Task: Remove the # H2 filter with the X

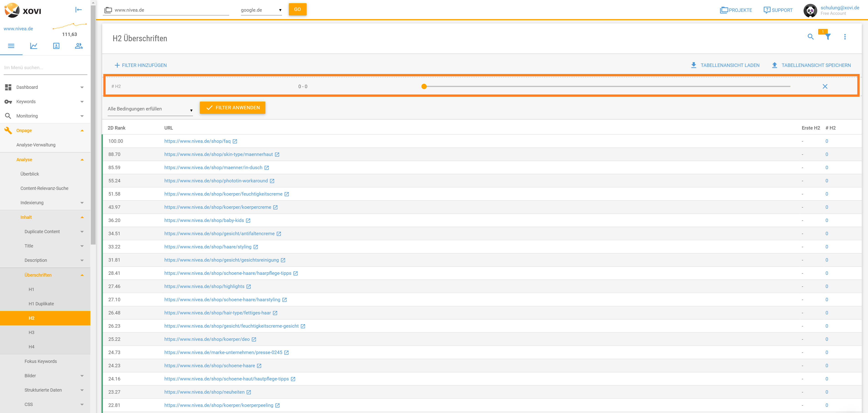Action: pyautogui.click(x=825, y=86)
